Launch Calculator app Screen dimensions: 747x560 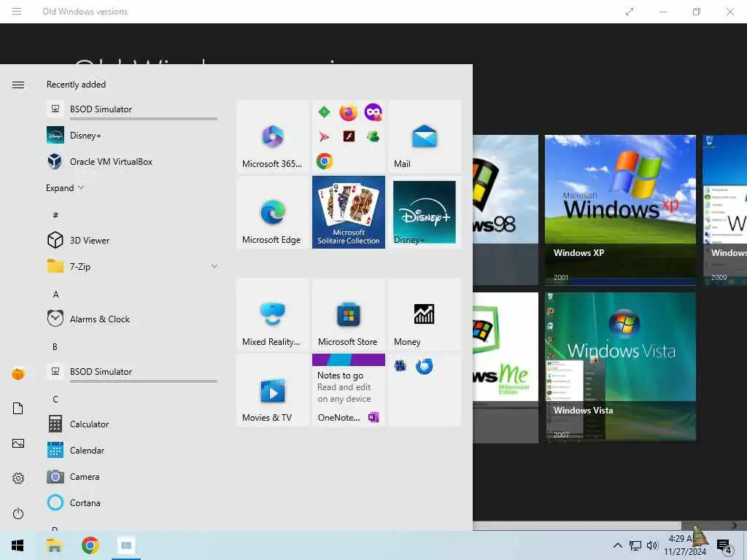pyautogui.click(x=132, y=424)
